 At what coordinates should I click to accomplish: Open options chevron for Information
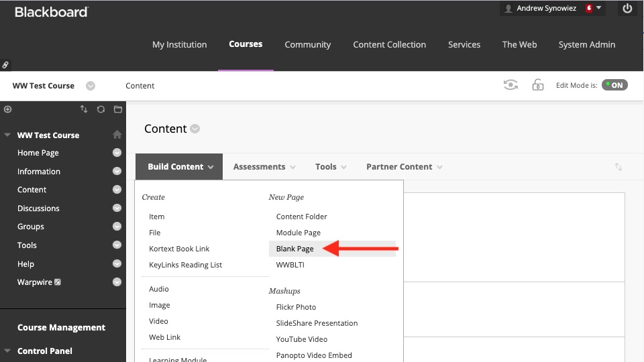(117, 171)
